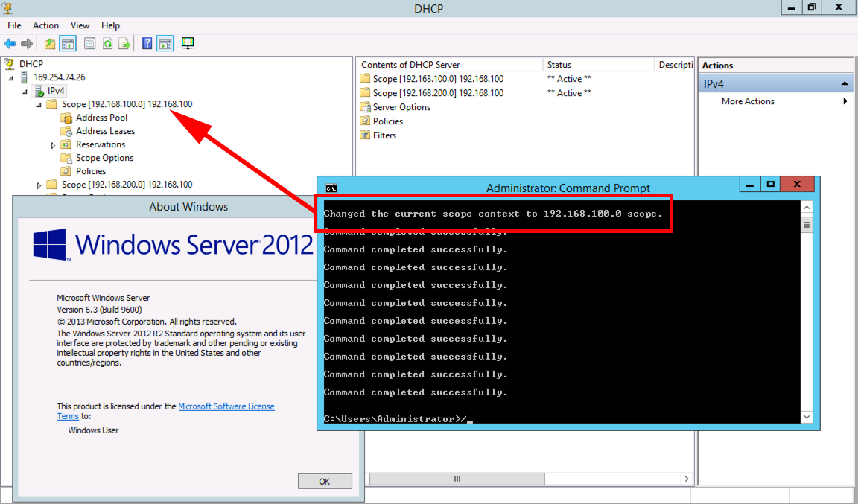This screenshot has height=504, width=858.
Task: Open the Action menu
Action: [x=45, y=25]
